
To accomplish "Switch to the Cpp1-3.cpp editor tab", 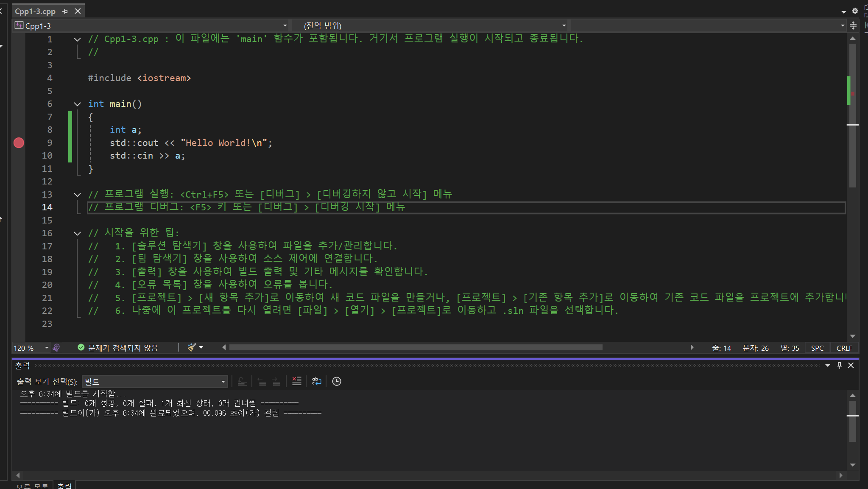I will tap(36, 11).
